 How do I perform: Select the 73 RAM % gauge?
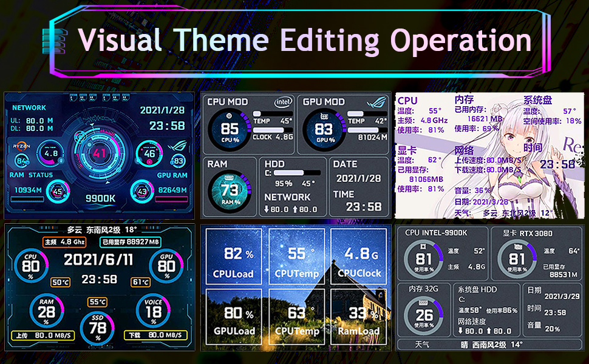coord(230,191)
